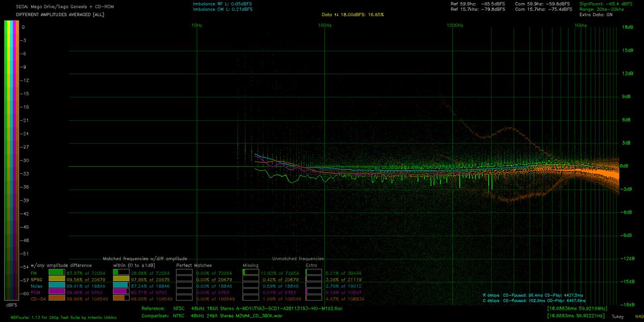Click the 'SEGA: Mega Drive/Sega Genesis + CD-ROM' heading
This screenshot has height=322, width=644.
coord(65,6)
